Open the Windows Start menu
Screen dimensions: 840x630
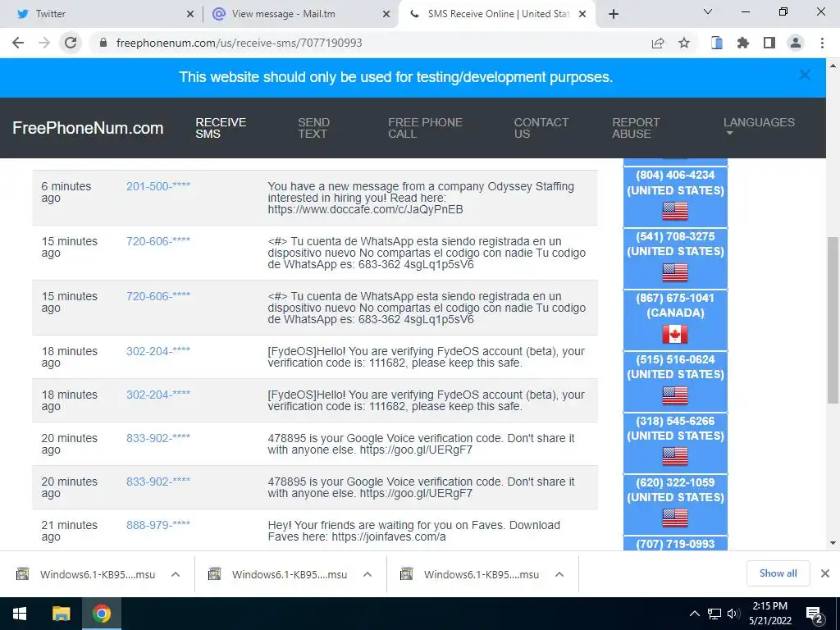(20, 614)
